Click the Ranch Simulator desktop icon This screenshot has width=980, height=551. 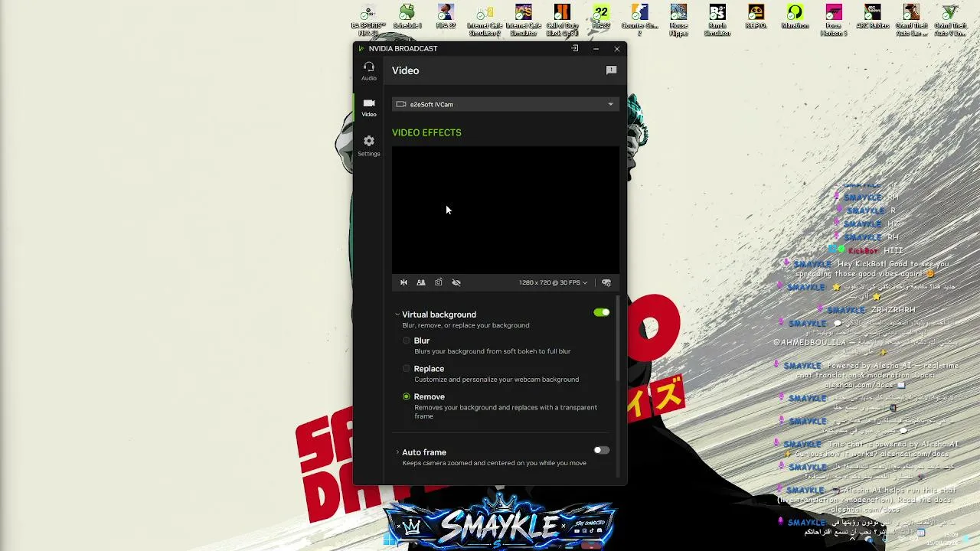[x=717, y=21]
